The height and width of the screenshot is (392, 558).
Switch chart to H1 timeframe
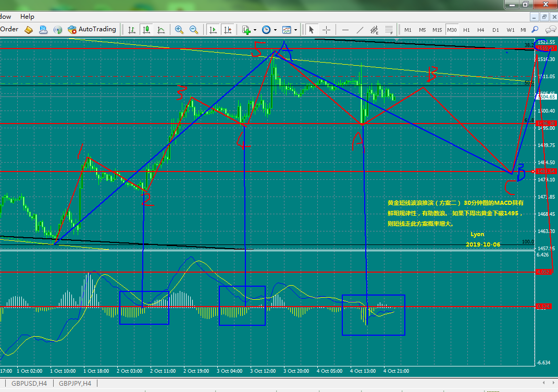point(466,30)
